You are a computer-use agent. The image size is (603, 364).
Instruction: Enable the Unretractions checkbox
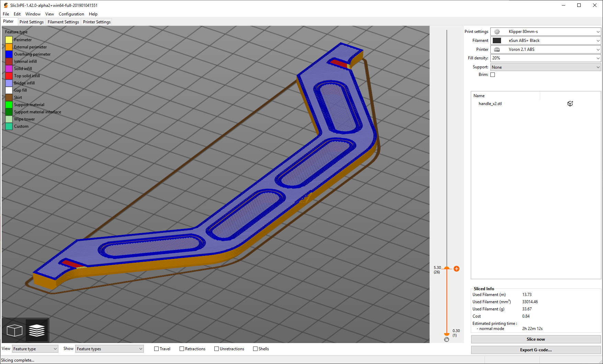(x=217, y=349)
